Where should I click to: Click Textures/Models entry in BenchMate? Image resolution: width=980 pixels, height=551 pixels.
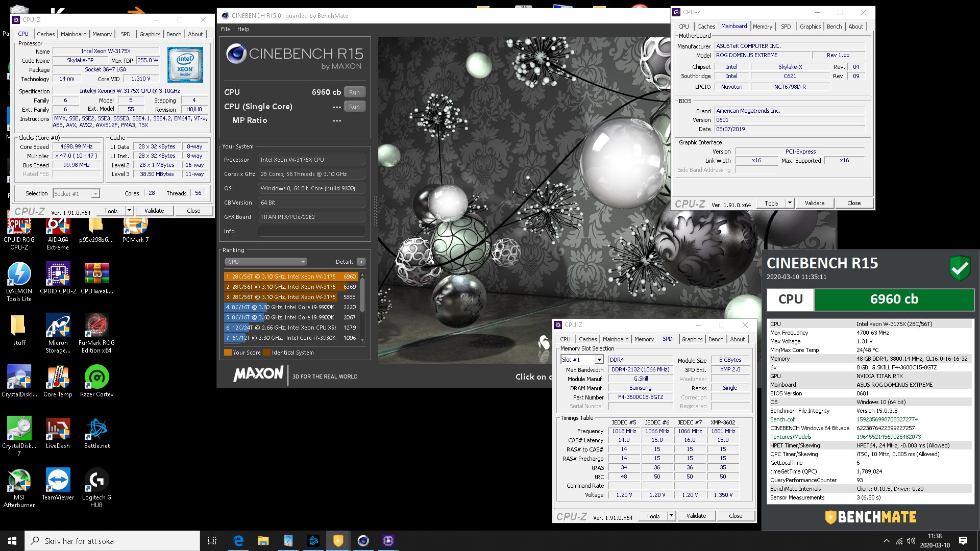790,437
